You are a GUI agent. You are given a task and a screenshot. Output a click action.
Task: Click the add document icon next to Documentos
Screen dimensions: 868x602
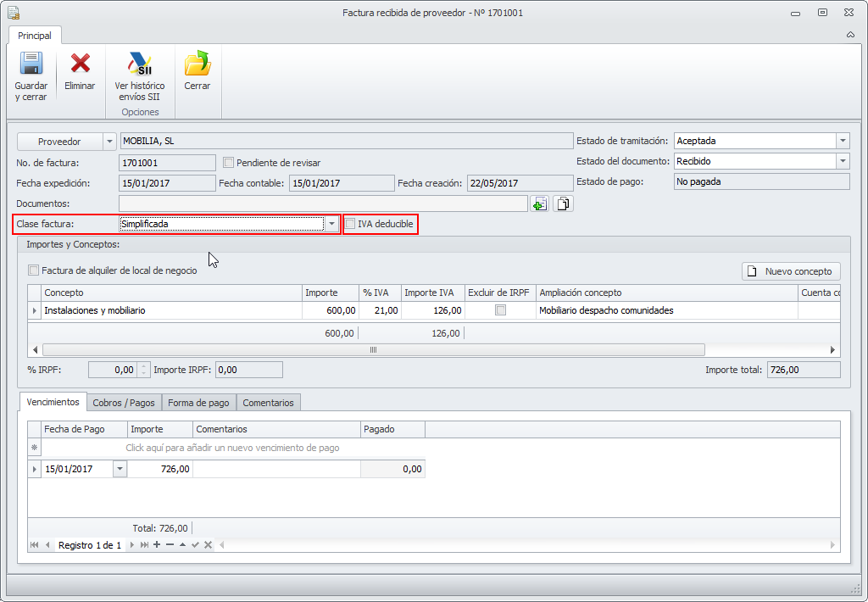[539, 203]
